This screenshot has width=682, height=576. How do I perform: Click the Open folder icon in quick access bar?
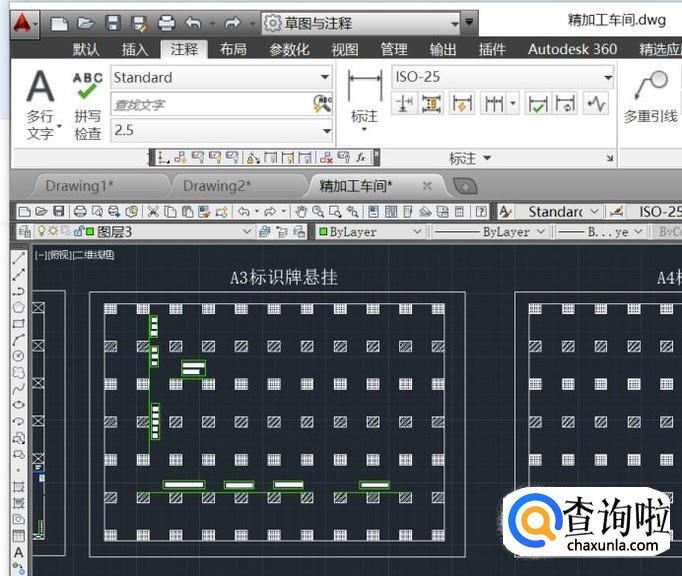coord(86,23)
